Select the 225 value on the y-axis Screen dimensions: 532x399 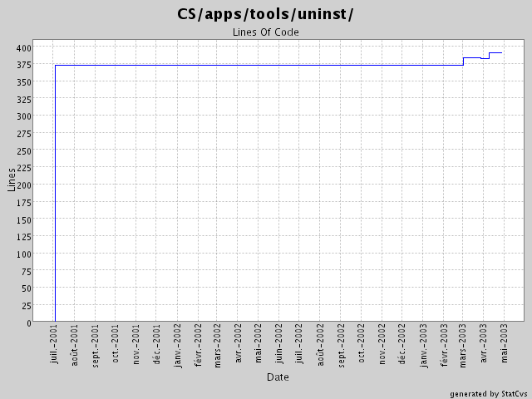[x=24, y=168]
